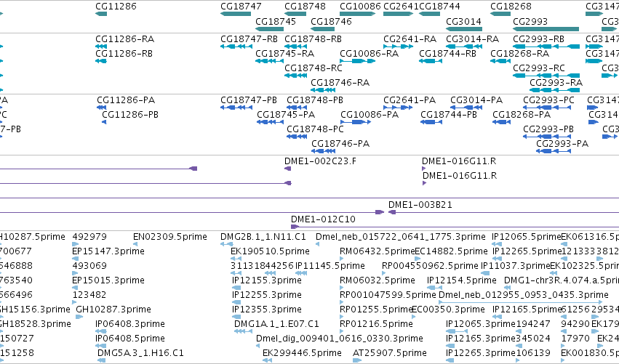Select EST DMG2B.1_1.N11.C1 label
619x364 pixels.
(263, 237)
